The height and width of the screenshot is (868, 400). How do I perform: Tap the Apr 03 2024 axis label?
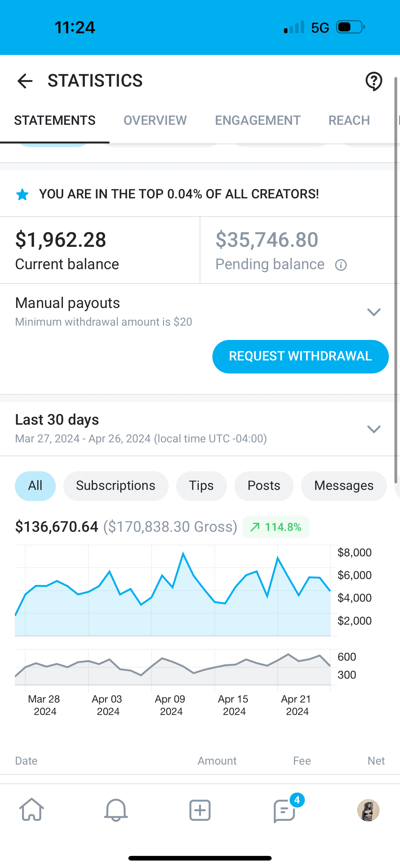click(x=108, y=705)
